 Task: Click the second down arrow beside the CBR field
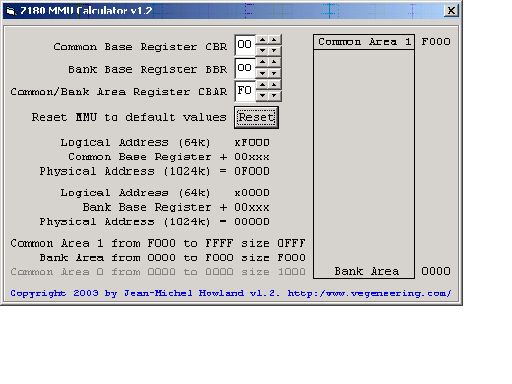point(274,50)
